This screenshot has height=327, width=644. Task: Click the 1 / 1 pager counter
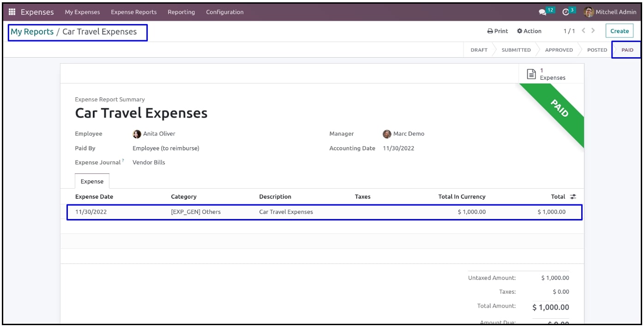point(569,31)
